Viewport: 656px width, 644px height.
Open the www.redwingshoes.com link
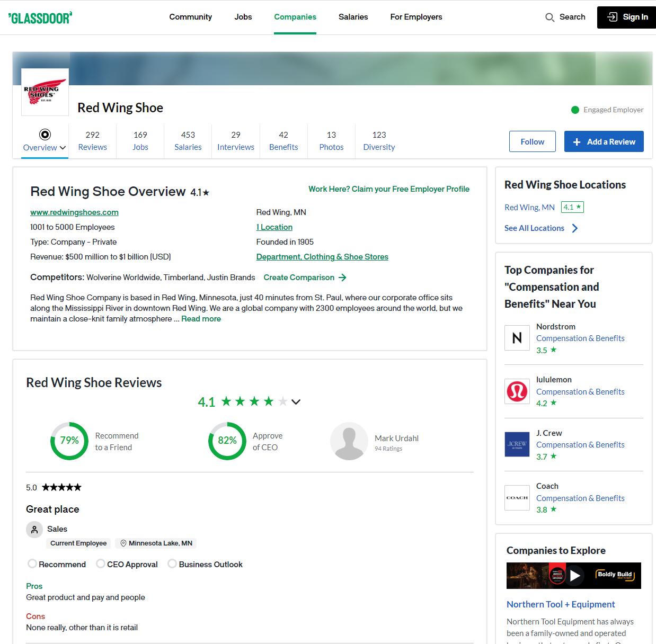pos(74,212)
